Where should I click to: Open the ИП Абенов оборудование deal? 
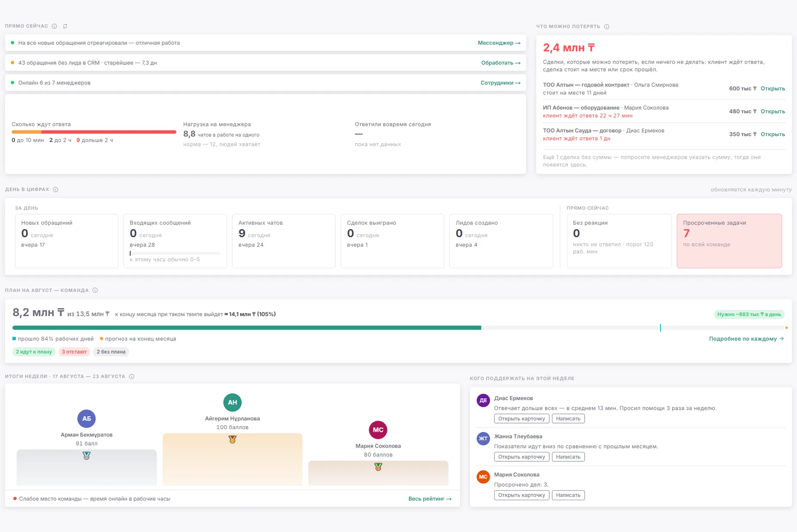pos(773,111)
